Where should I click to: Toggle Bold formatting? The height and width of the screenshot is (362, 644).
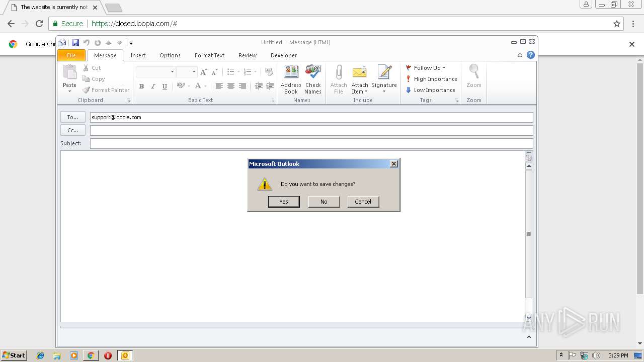pyautogui.click(x=141, y=86)
